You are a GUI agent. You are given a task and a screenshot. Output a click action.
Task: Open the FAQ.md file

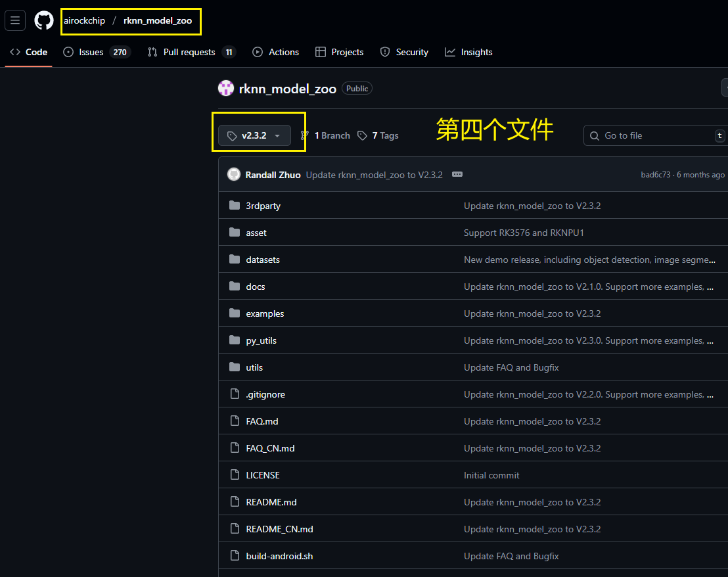[262, 421]
